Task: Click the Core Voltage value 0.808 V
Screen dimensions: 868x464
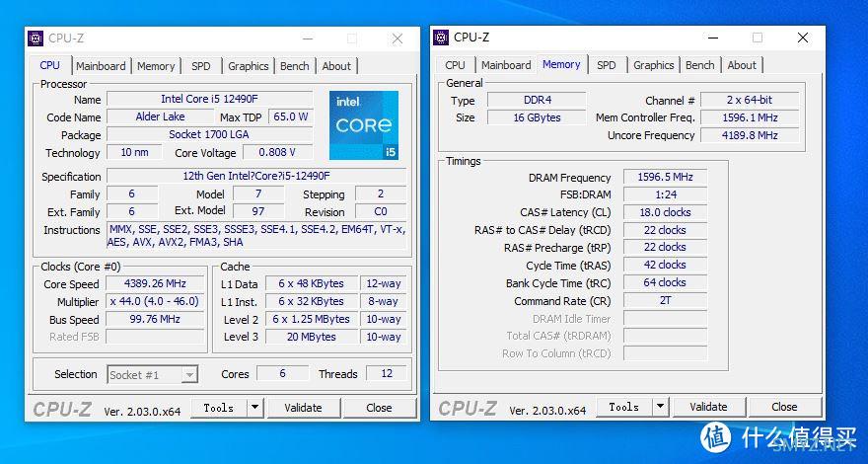Action: (x=277, y=152)
